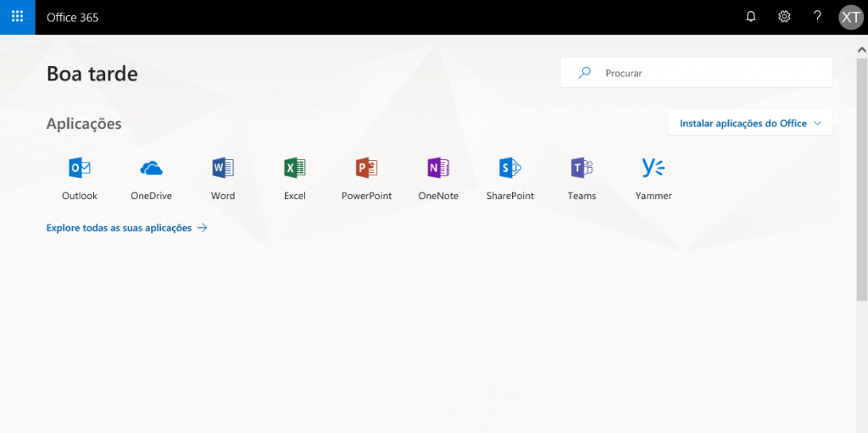Follow the Explore todas as suas aplicações link

coord(127,228)
